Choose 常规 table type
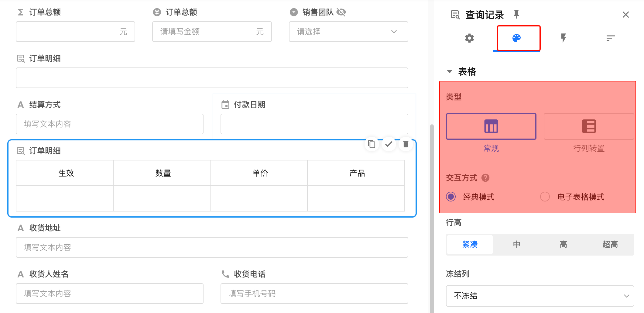This screenshot has width=644, height=313. pyautogui.click(x=491, y=127)
